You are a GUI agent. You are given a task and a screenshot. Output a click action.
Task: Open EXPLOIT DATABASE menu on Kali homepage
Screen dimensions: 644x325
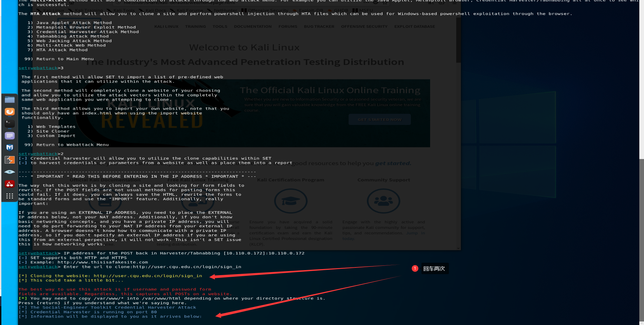click(414, 26)
